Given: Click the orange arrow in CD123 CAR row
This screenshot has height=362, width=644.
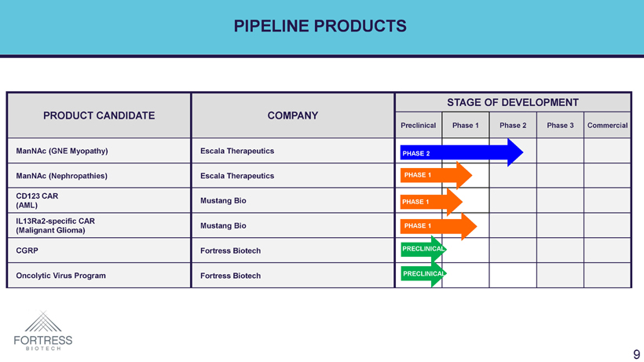Looking at the screenshot, I should [x=430, y=202].
